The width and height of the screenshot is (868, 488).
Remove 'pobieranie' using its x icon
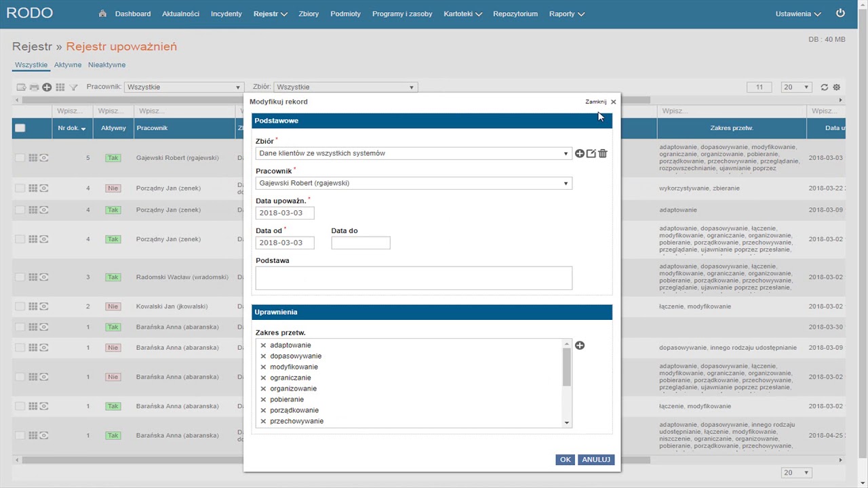point(263,400)
